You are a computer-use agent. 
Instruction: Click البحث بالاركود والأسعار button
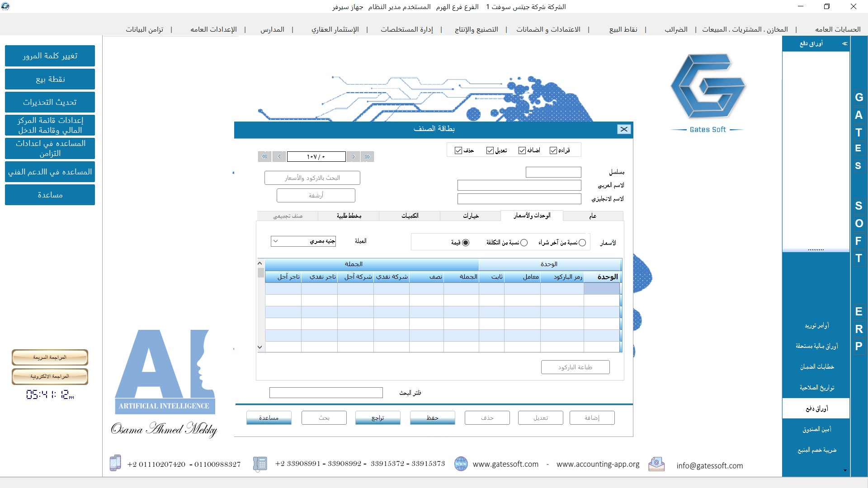(312, 178)
